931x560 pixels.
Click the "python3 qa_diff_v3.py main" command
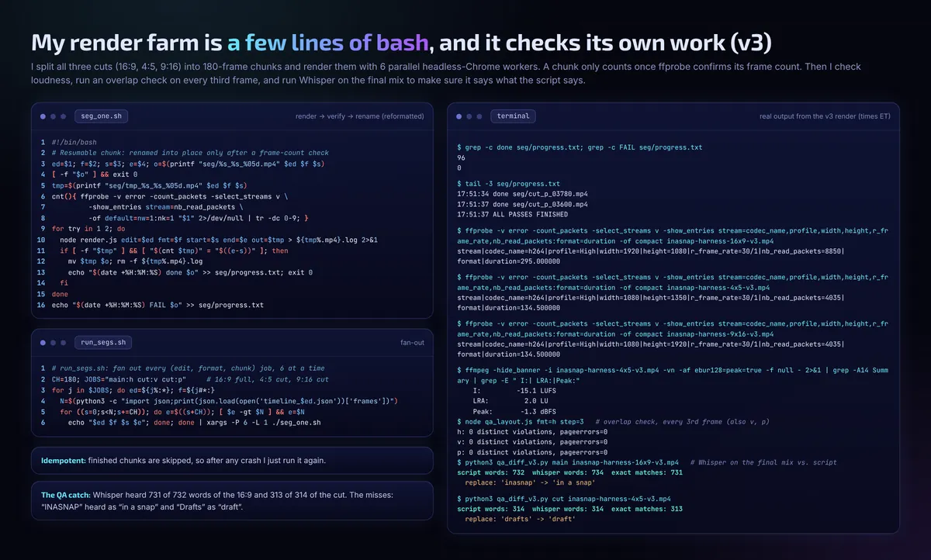[x=568, y=462]
